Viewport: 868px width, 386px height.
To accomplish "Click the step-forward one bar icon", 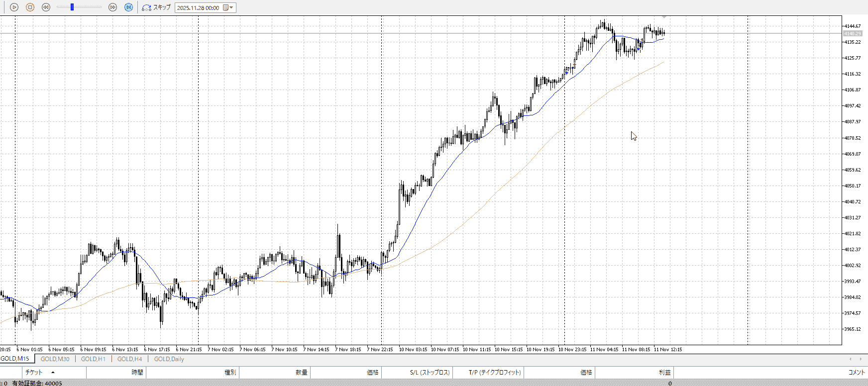I will pos(128,7).
